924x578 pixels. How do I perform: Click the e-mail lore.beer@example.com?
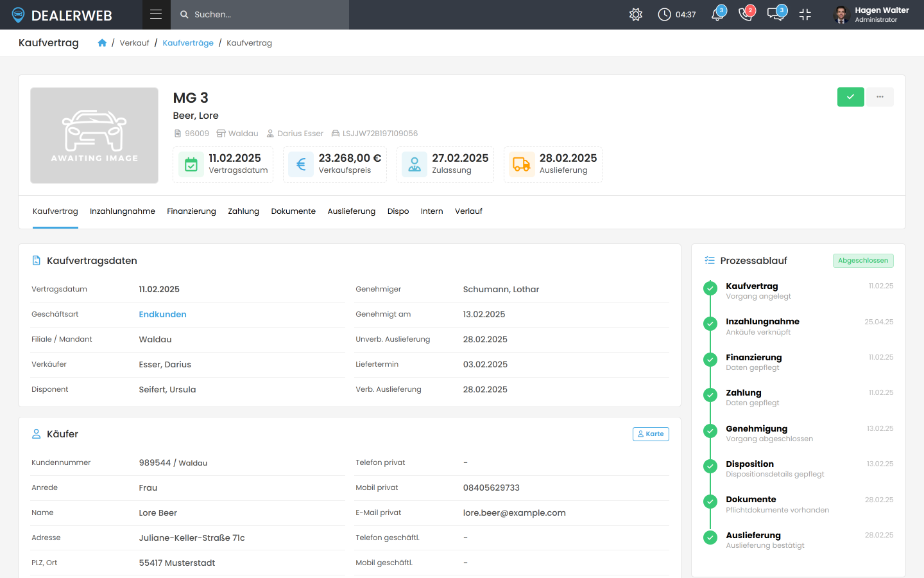click(515, 512)
